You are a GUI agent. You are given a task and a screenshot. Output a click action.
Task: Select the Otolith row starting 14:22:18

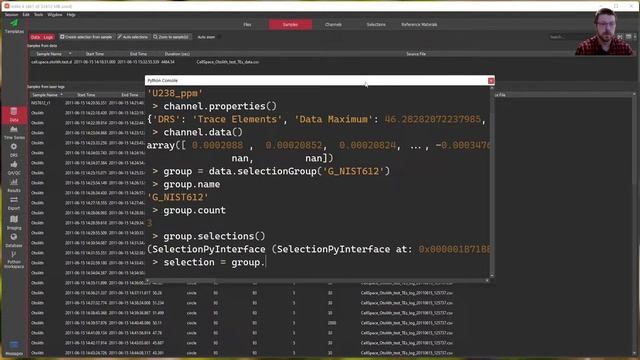[87, 113]
